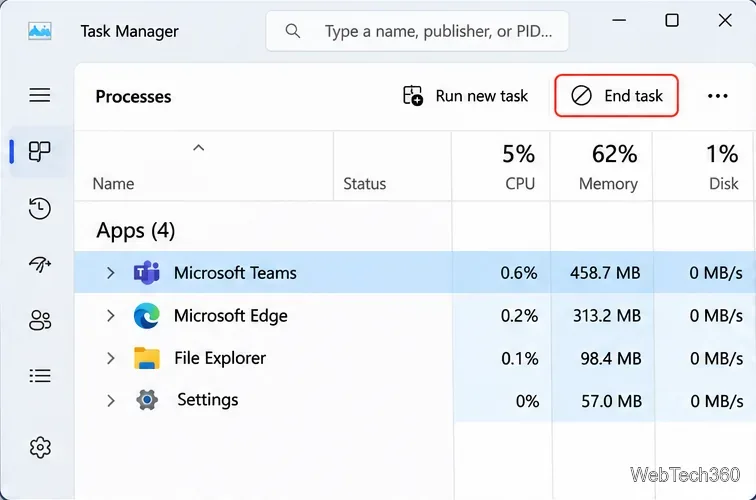
Task: Click the 57.0 MB memory value
Action: pos(611,401)
